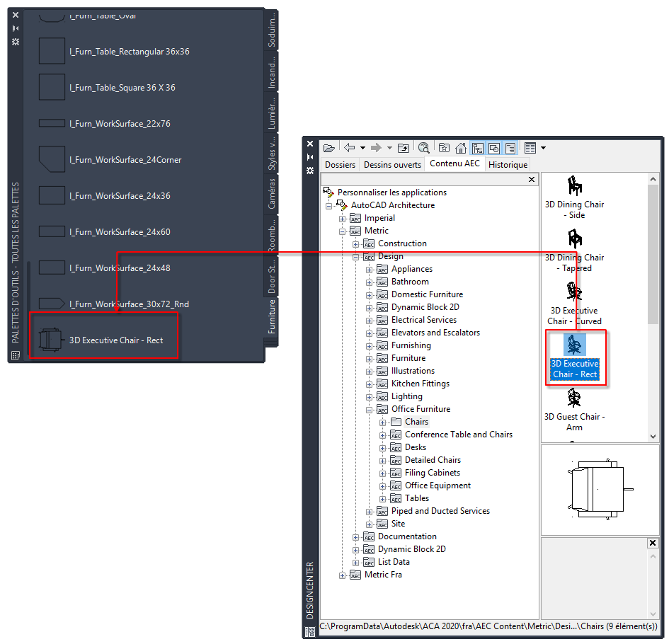Screen dimensions: 669x644
Task: Click the Home icon in DesignCenter toolbar
Action: (x=461, y=148)
